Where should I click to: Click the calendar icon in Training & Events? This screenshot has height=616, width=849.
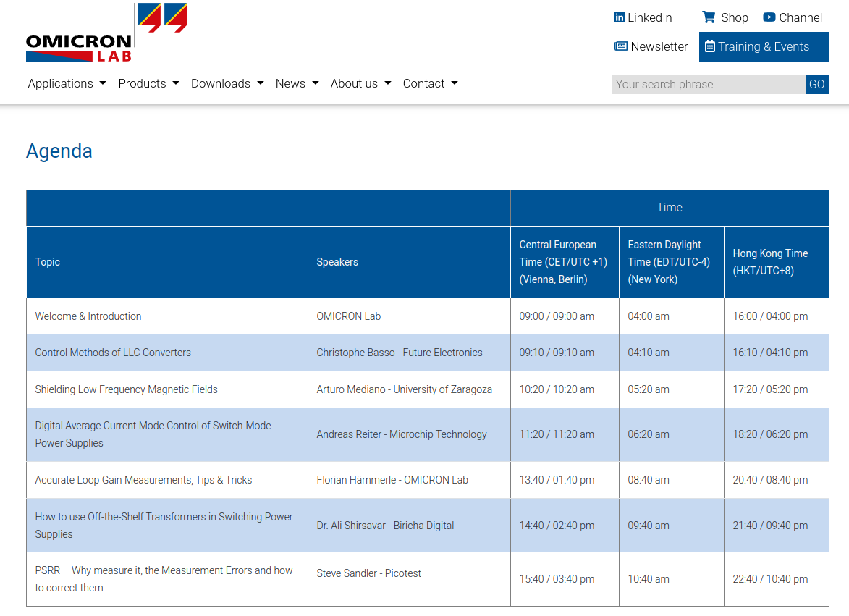(710, 46)
